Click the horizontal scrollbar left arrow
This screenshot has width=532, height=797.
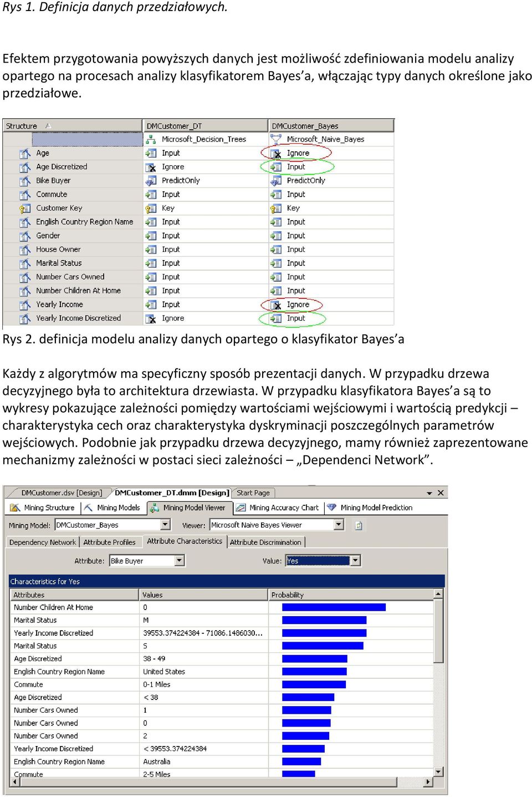(15, 781)
